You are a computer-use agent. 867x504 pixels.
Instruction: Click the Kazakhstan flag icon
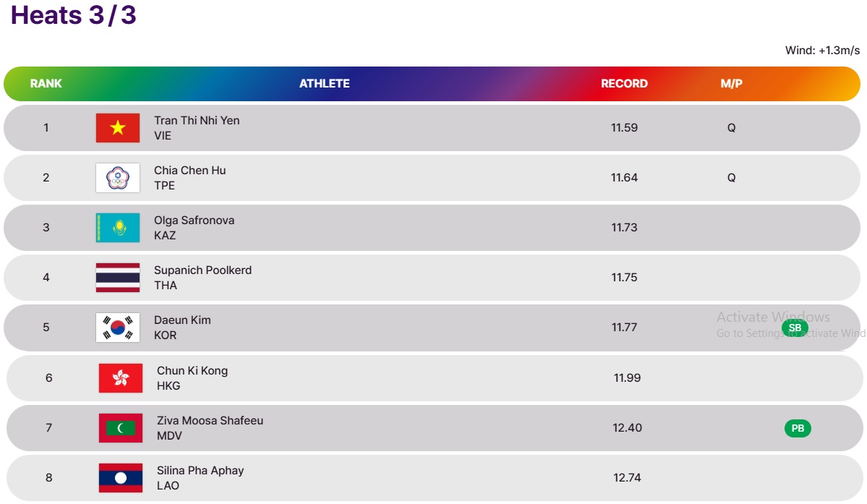point(118,228)
